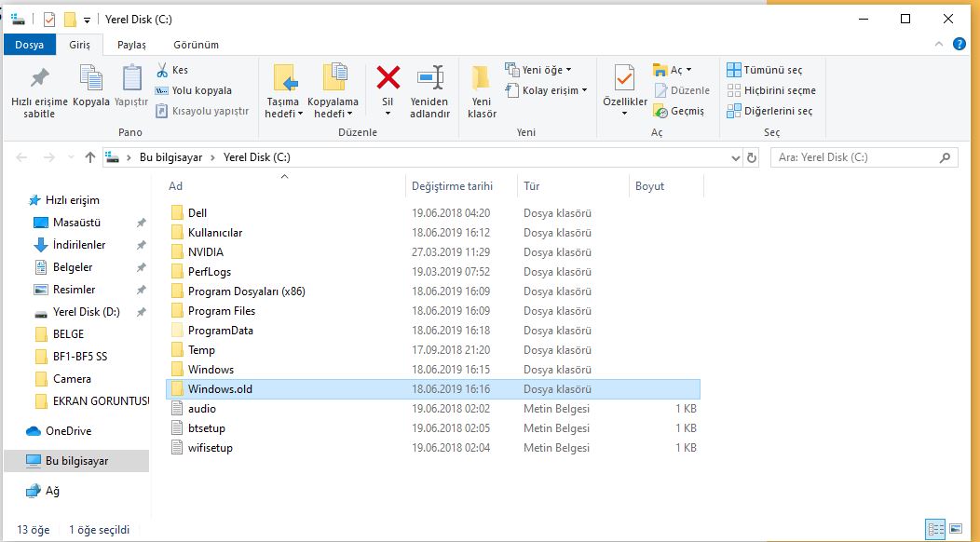Sort by Değiştirme tarihi column
The height and width of the screenshot is (542, 980).
462,186
